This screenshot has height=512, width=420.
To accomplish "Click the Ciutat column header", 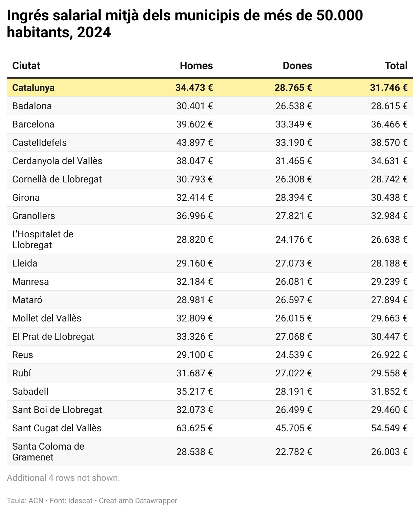I will 26,66.
